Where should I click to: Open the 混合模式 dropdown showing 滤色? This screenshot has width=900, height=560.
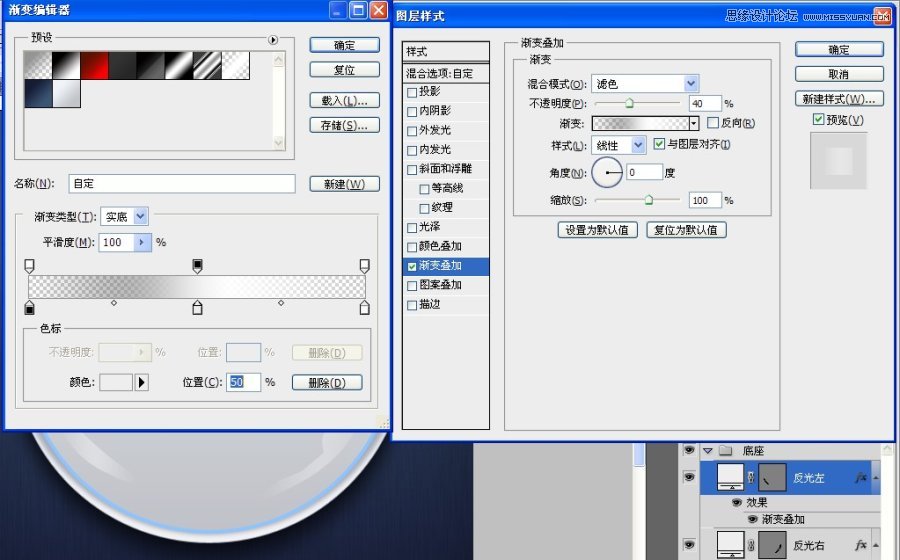(x=645, y=84)
